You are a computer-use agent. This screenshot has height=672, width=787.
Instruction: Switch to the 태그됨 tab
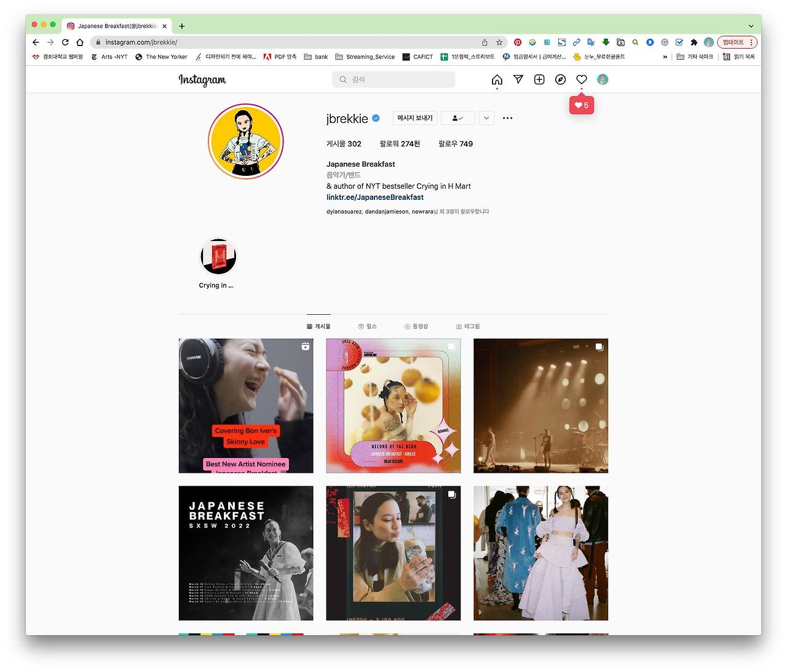468,326
